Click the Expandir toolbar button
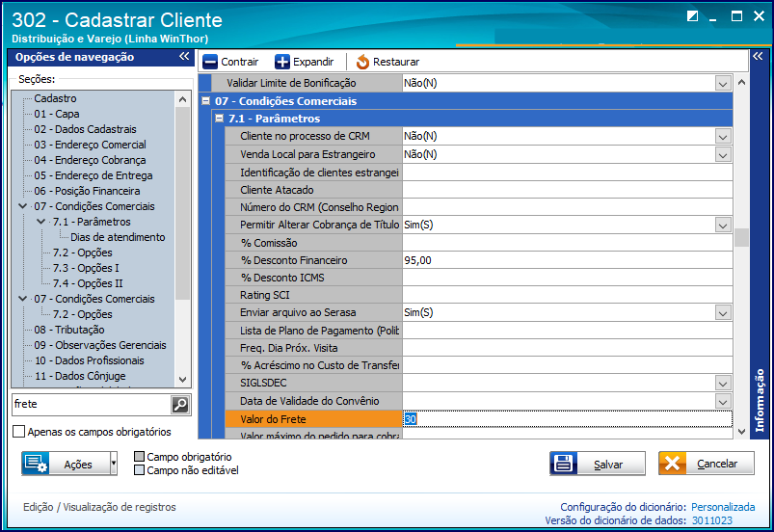The width and height of the screenshot is (774, 532). tap(305, 63)
